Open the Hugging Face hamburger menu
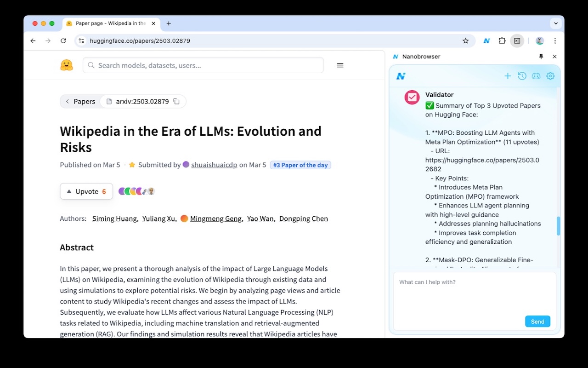Viewport: 588px width, 368px height. [x=340, y=65]
